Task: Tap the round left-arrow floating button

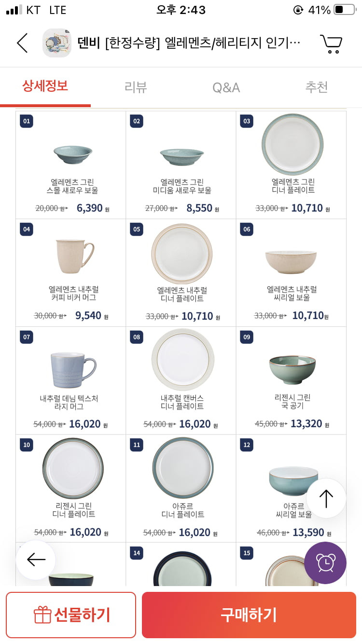Action: click(36, 560)
